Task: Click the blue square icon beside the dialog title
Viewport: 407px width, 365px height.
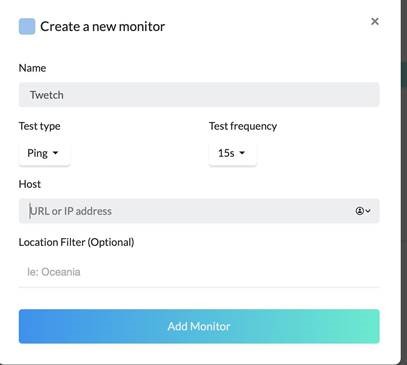Action: coord(27,26)
